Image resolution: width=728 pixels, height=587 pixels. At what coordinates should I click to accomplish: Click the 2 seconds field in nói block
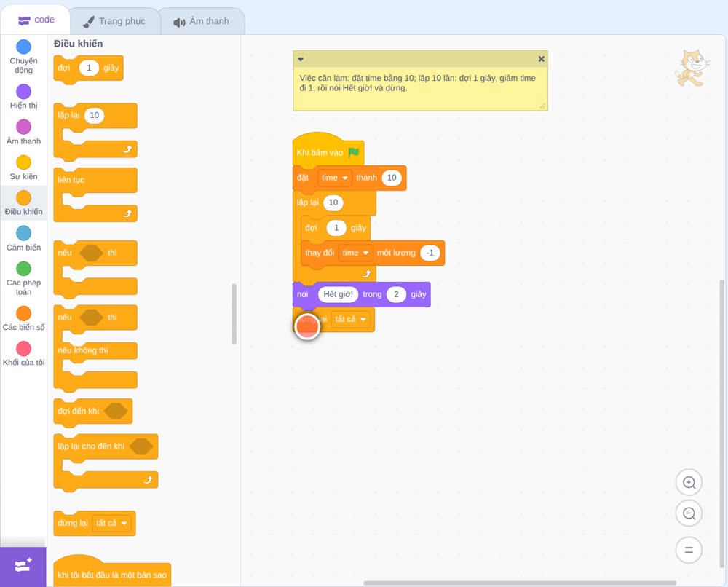(x=396, y=294)
